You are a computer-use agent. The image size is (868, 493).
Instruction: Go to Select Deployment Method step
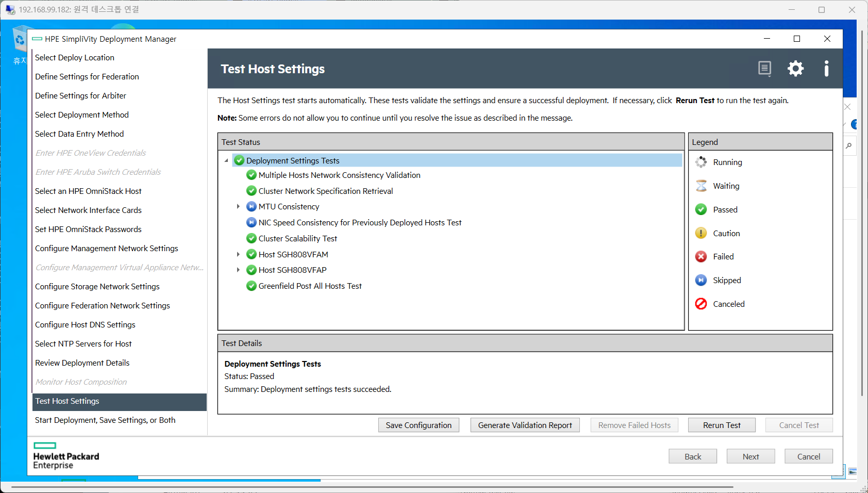[x=82, y=115]
